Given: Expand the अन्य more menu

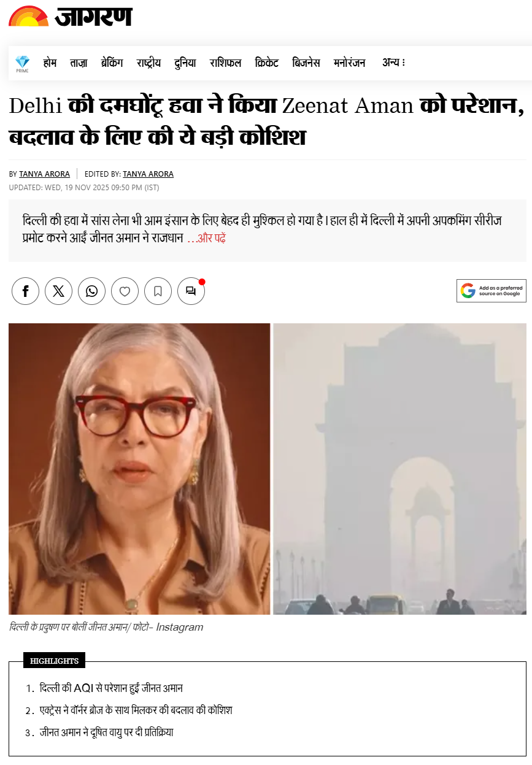Looking at the screenshot, I should pos(393,63).
